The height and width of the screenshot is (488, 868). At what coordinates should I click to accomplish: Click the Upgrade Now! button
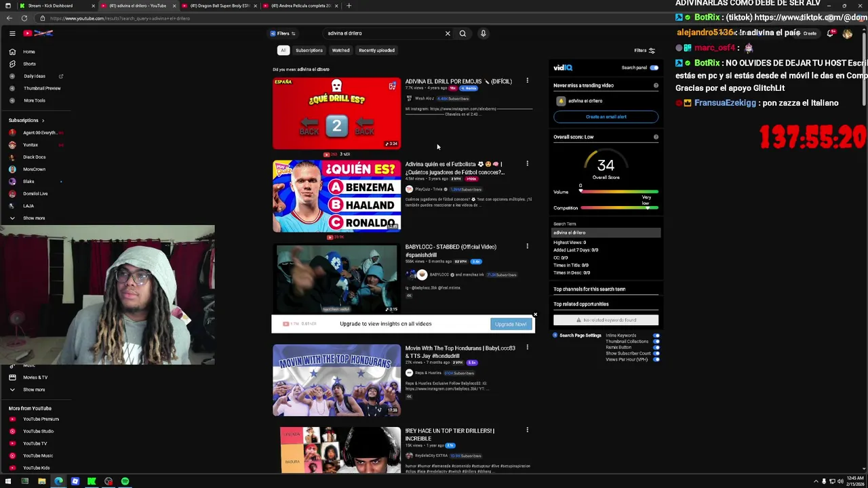511,324
